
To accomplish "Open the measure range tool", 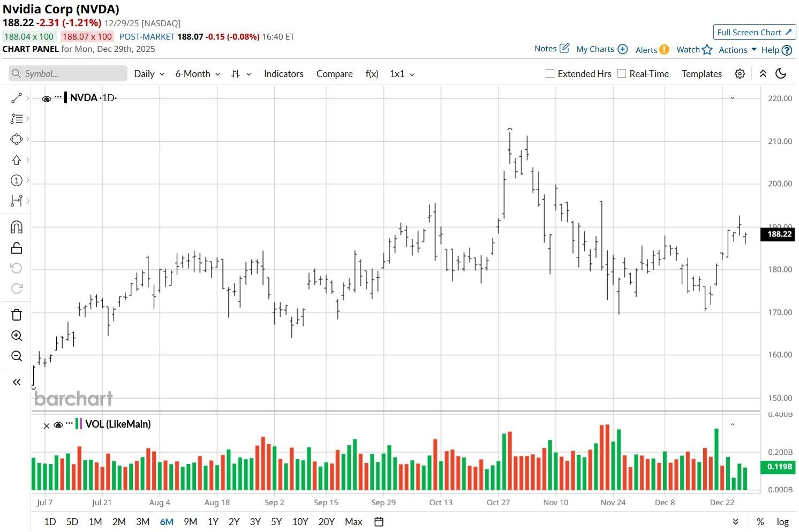I will pyautogui.click(x=17, y=201).
